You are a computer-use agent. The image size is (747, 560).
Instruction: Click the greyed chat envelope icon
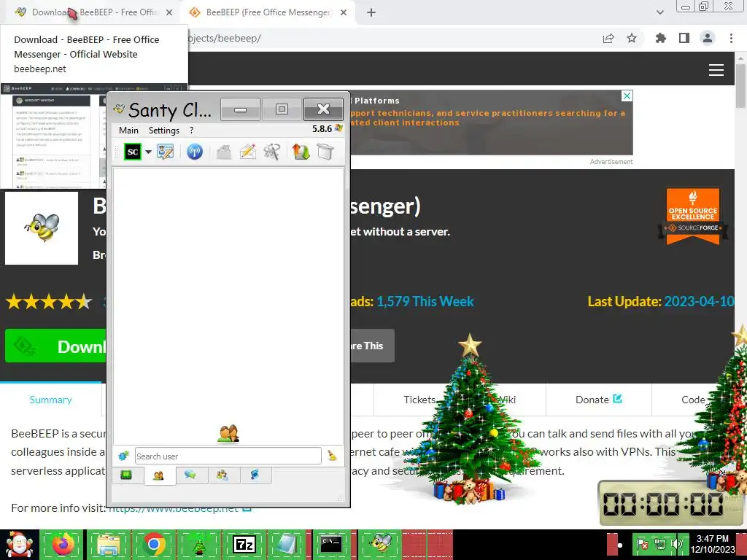point(223,152)
